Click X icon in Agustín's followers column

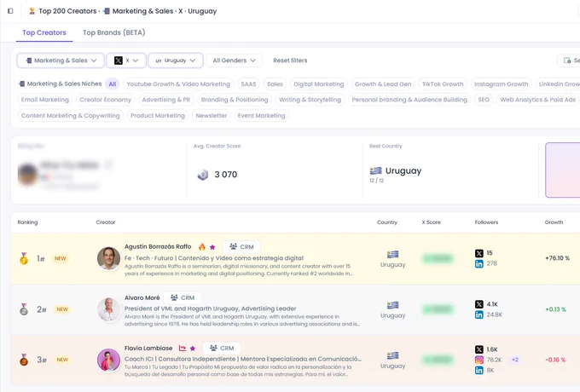pyautogui.click(x=479, y=253)
